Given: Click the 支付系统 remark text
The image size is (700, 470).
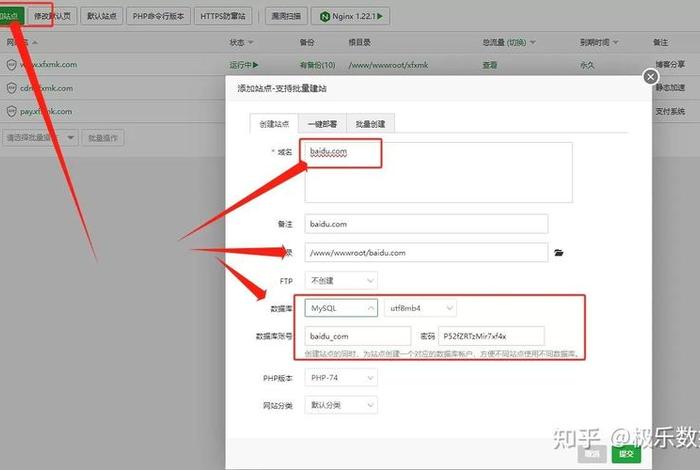Looking at the screenshot, I should pyautogui.click(x=670, y=111).
